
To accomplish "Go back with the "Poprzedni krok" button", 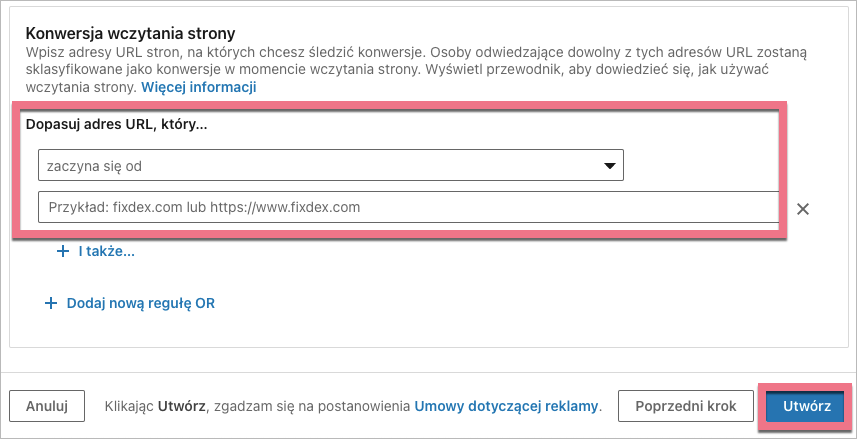I will 686,406.
